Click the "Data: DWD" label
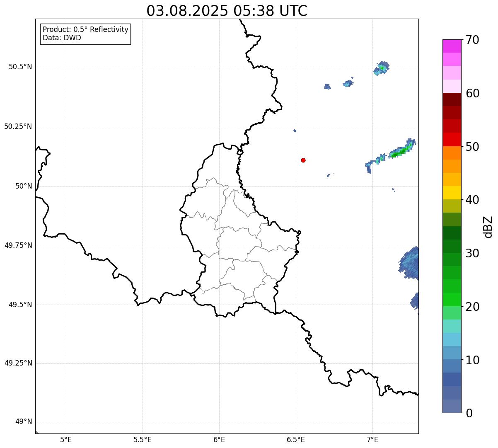The height and width of the screenshot is (448, 498). [x=62, y=38]
